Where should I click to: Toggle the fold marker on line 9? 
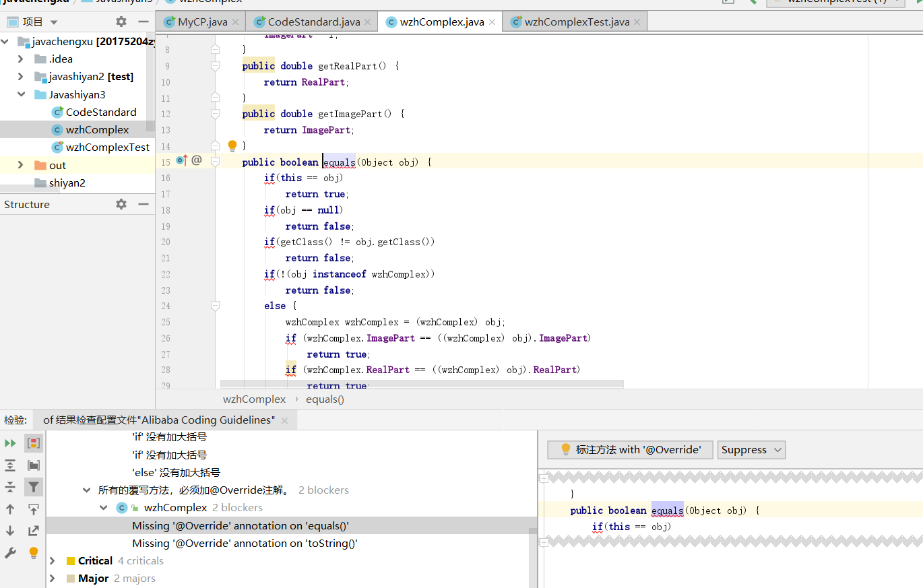[215, 66]
